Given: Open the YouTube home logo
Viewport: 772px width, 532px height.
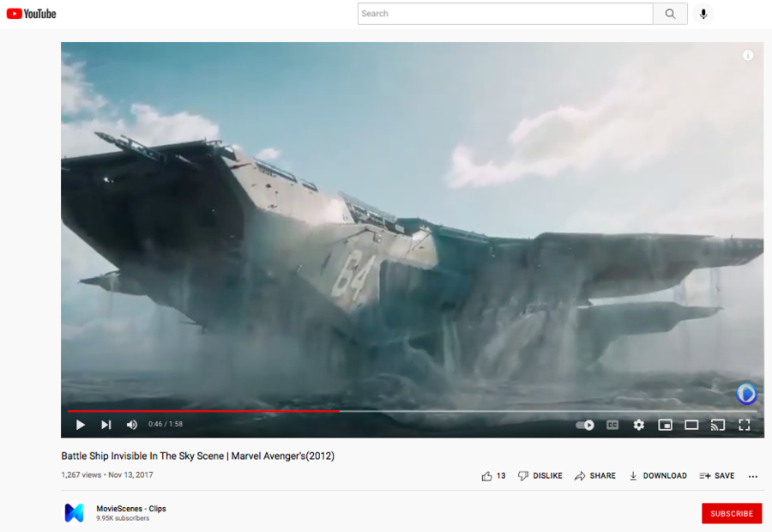Looking at the screenshot, I should [x=31, y=14].
